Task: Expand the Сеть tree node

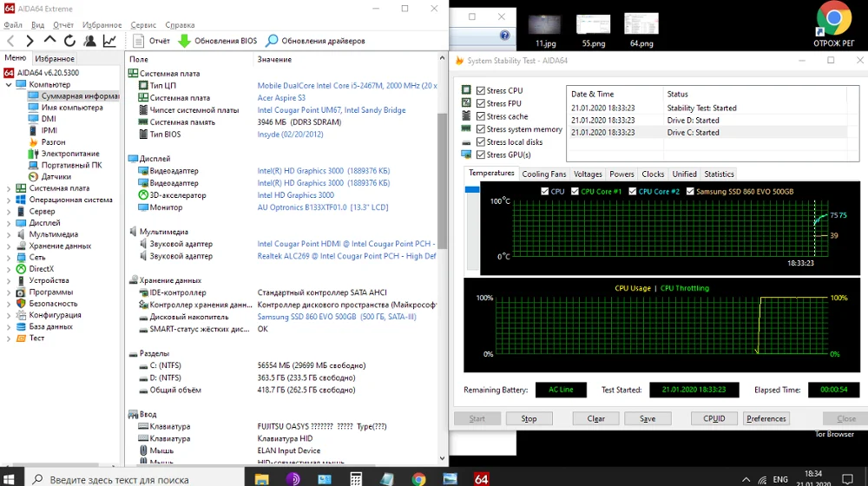Action: [9, 258]
